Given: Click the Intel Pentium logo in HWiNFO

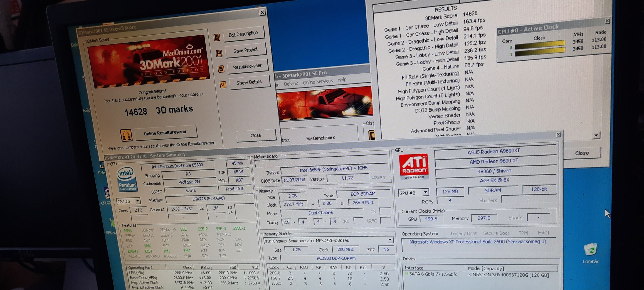Looking at the screenshot, I should coord(127,180).
